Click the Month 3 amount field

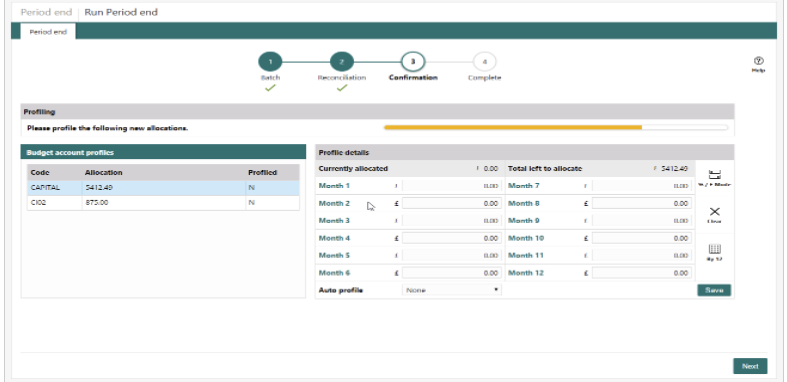[x=451, y=221]
